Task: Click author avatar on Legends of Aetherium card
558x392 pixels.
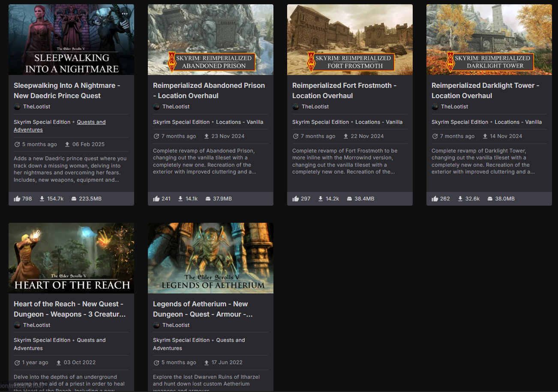Action: pos(156,325)
